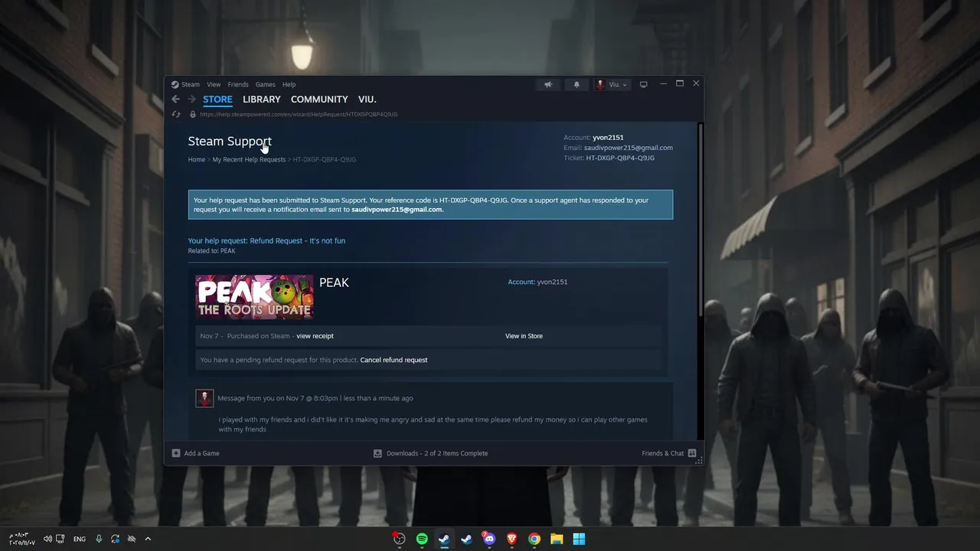Image resolution: width=980 pixels, height=551 pixels.
Task: Click the plus icon for Add a Game
Action: pos(176,453)
